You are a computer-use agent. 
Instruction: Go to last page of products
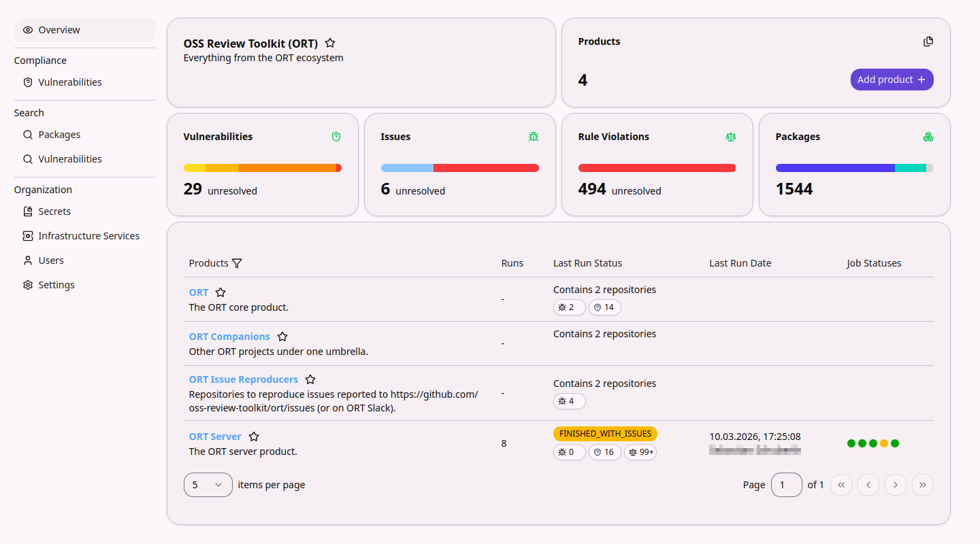pos(923,485)
